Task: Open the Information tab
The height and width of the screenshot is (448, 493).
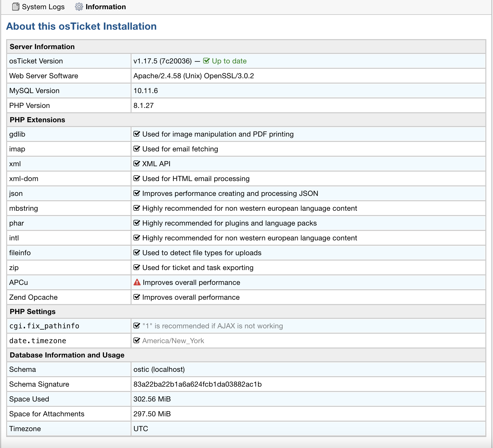Action: pos(100,7)
